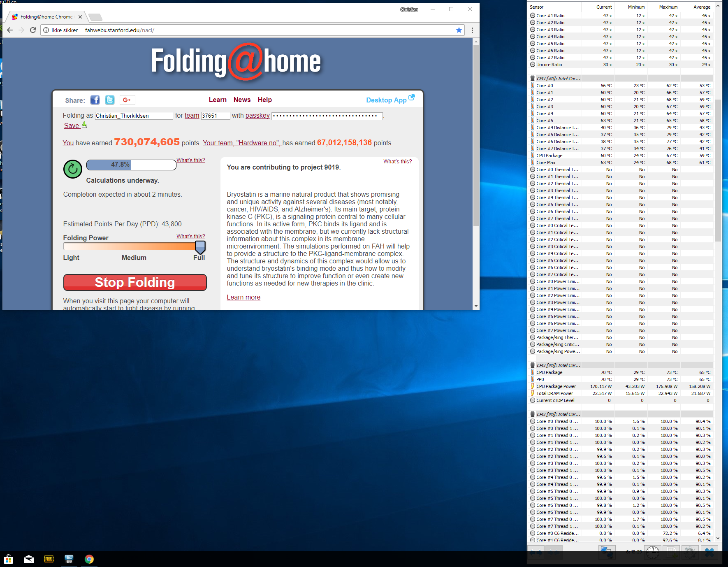
Task: Open PUBG icon on taskbar
Action: point(49,559)
